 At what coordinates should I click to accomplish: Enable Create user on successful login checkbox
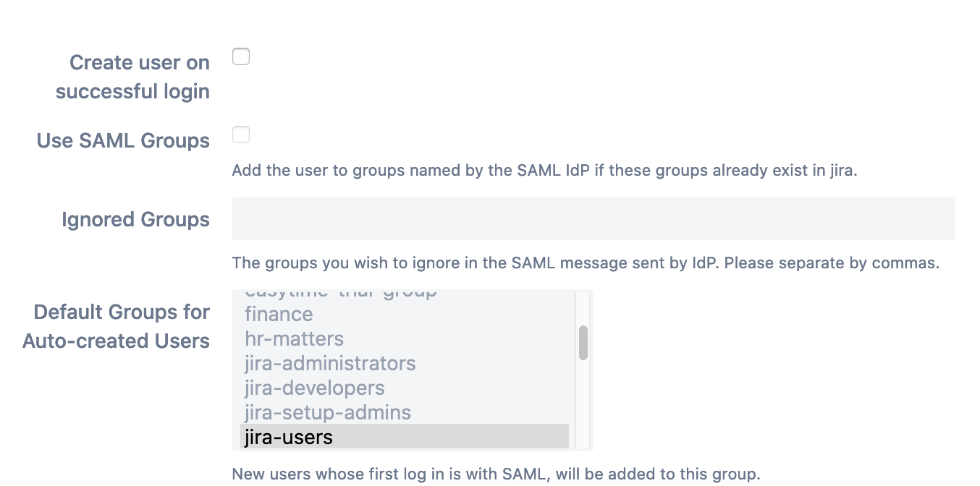point(241,56)
